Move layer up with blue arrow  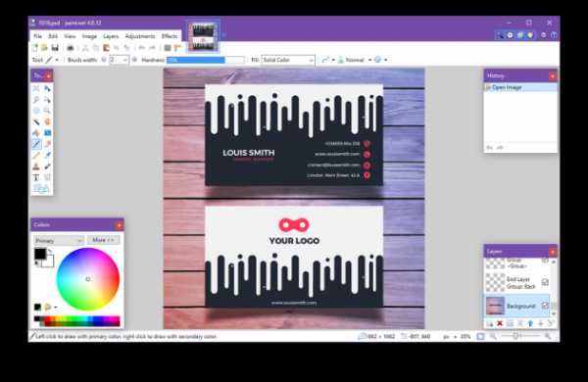tap(530, 323)
